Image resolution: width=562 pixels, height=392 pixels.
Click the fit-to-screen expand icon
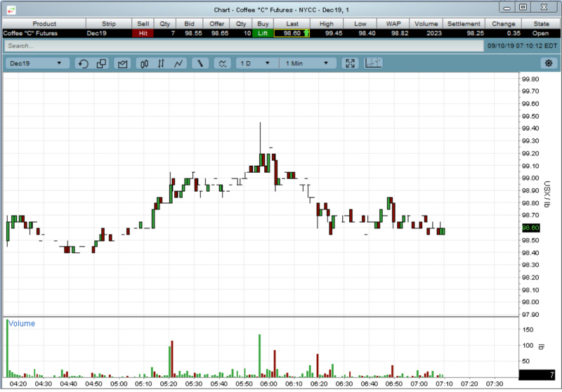pos(350,63)
